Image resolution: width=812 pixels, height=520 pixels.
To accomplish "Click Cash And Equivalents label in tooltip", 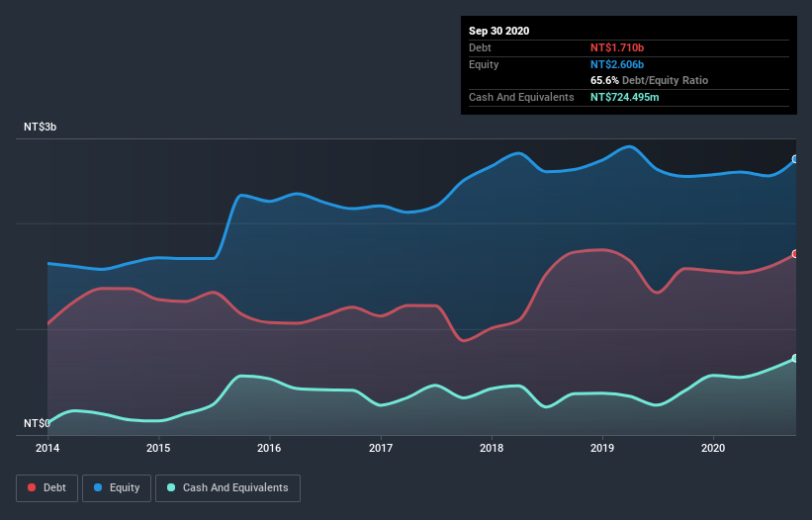I will [x=521, y=97].
